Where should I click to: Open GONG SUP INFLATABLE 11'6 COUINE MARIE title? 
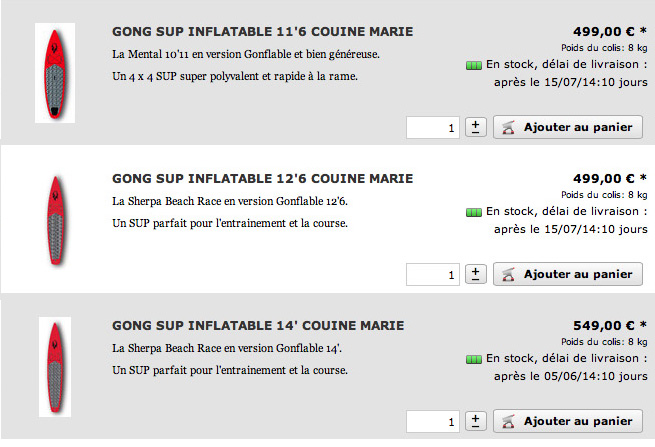[x=262, y=32]
